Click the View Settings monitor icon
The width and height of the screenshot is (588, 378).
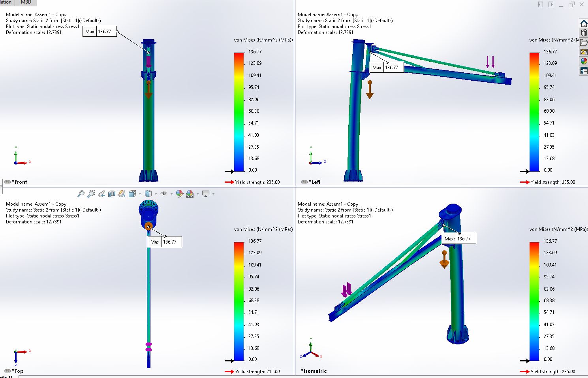(x=206, y=194)
